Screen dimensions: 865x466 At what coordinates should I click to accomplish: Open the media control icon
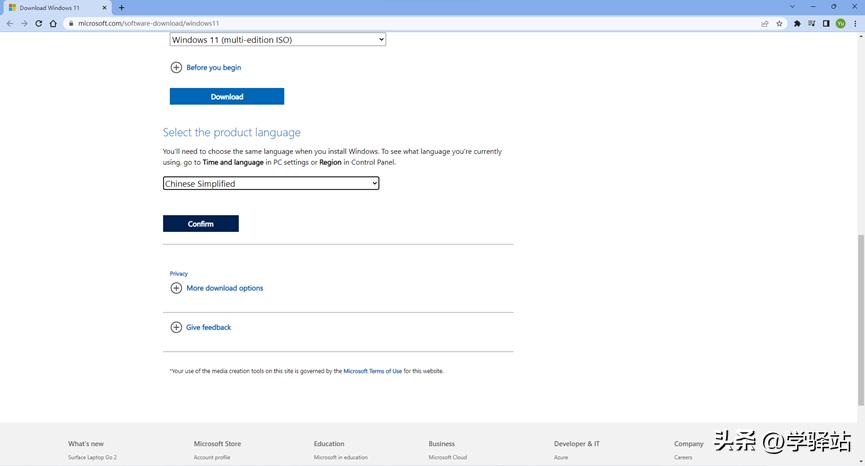pyautogui.click(x=811, y=24)
